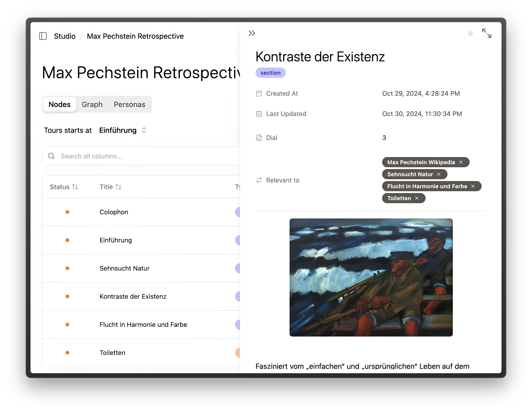
Task: Sort table by Status column arrows
Action: 75,187
